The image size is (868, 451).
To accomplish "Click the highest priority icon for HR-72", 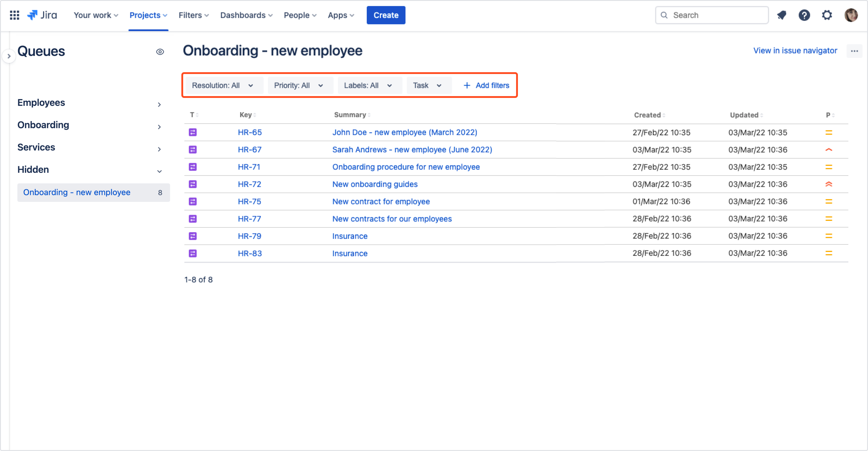I will pyautogui.click(x=829, y=184).
